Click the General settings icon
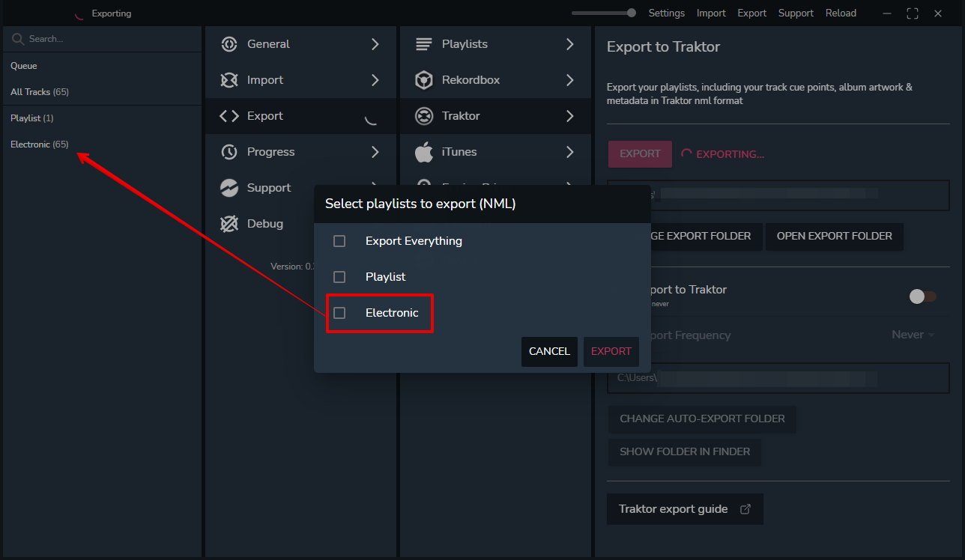The height and width of the screenshot is (560, 965). [229, 44]
